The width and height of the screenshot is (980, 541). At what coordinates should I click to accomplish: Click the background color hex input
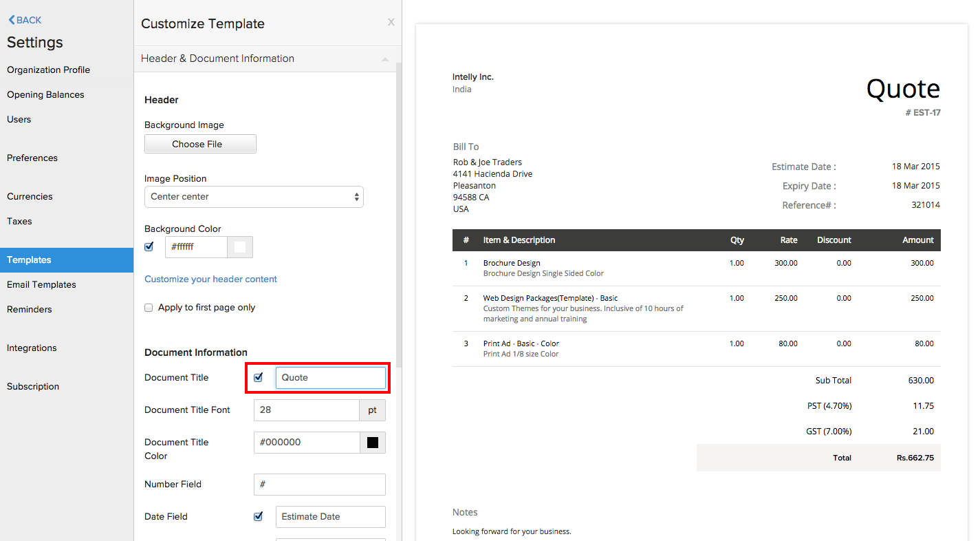[x=196, y=247]
